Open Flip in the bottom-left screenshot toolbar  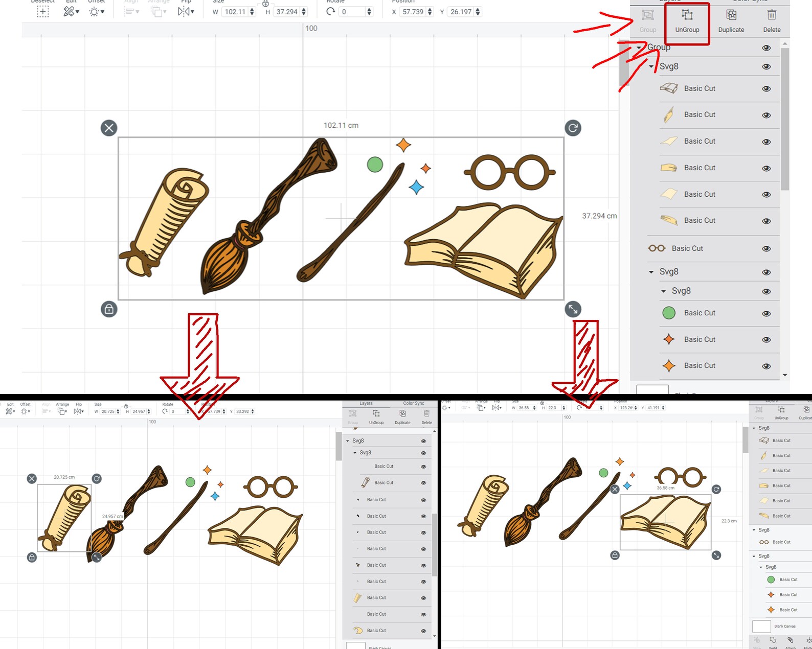(79, 411)
